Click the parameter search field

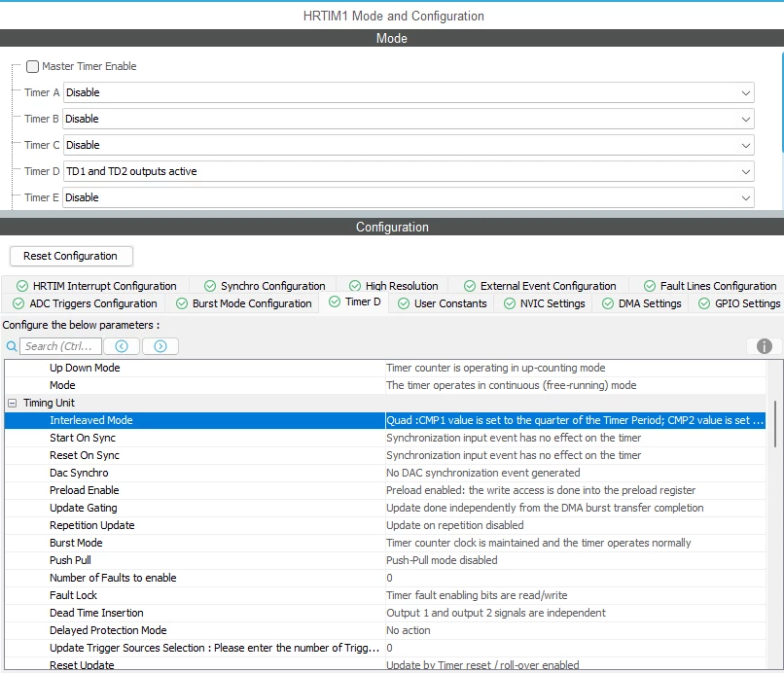pos(60,346)
